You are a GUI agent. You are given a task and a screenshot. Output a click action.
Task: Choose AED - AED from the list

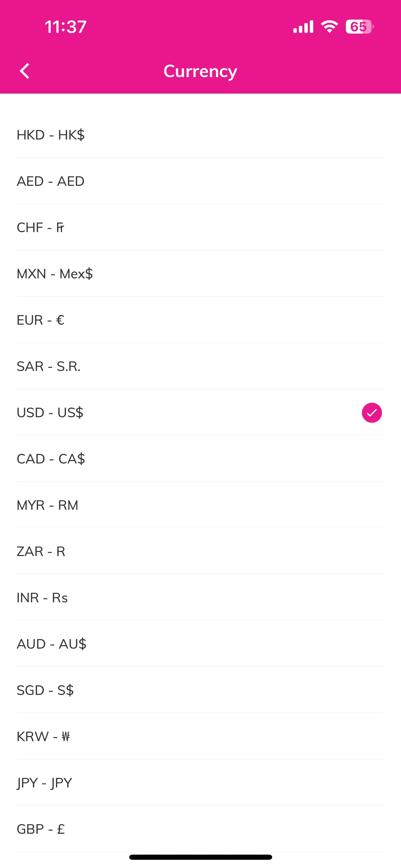(200, 181)
